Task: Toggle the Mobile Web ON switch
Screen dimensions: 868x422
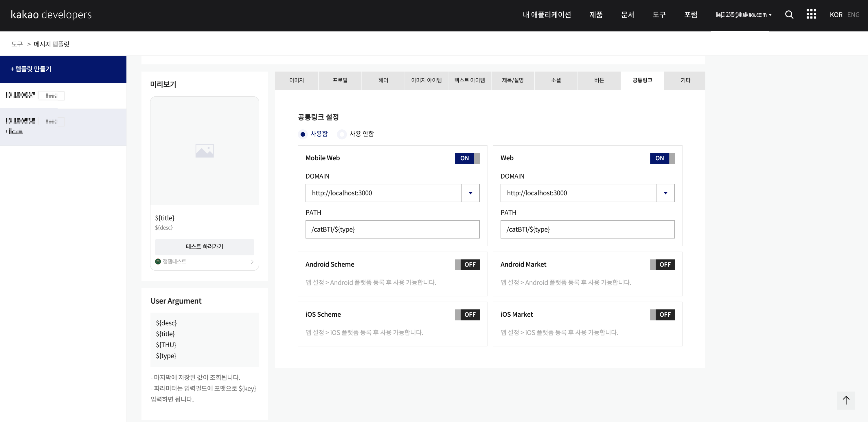Action: tap(467, 158)
